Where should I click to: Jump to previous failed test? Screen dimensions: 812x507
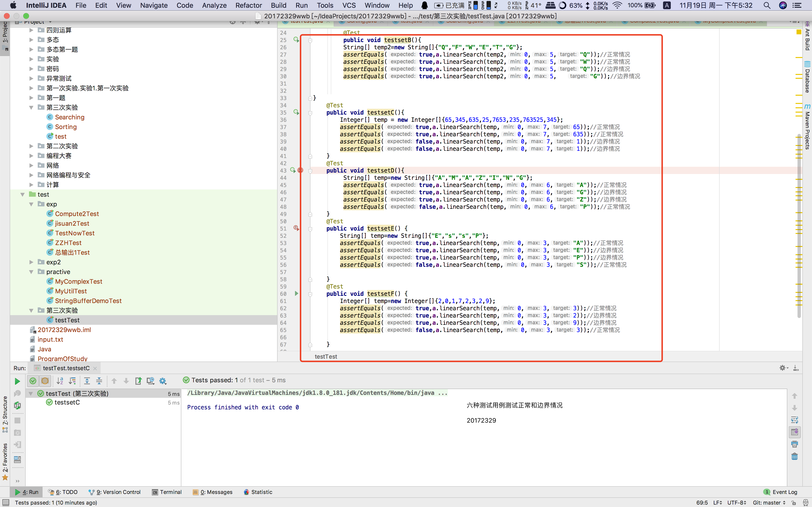[x=114, y=381]
